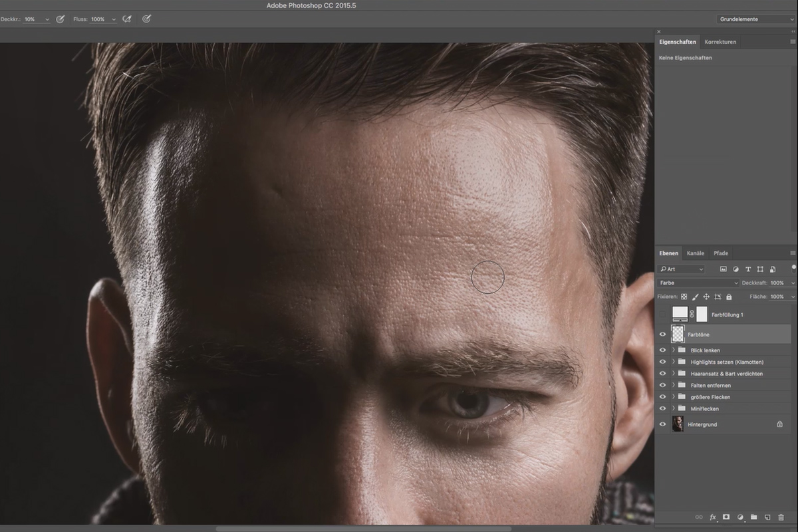Switch to the Kanäle tab
The height and width of the screenshot is (532, 798).
696,253
